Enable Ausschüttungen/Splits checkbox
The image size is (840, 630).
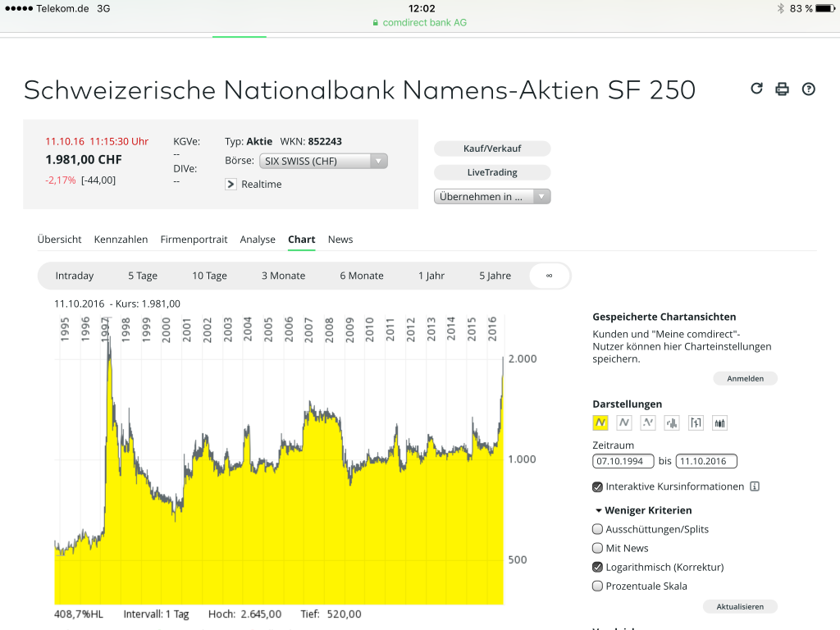598,529
